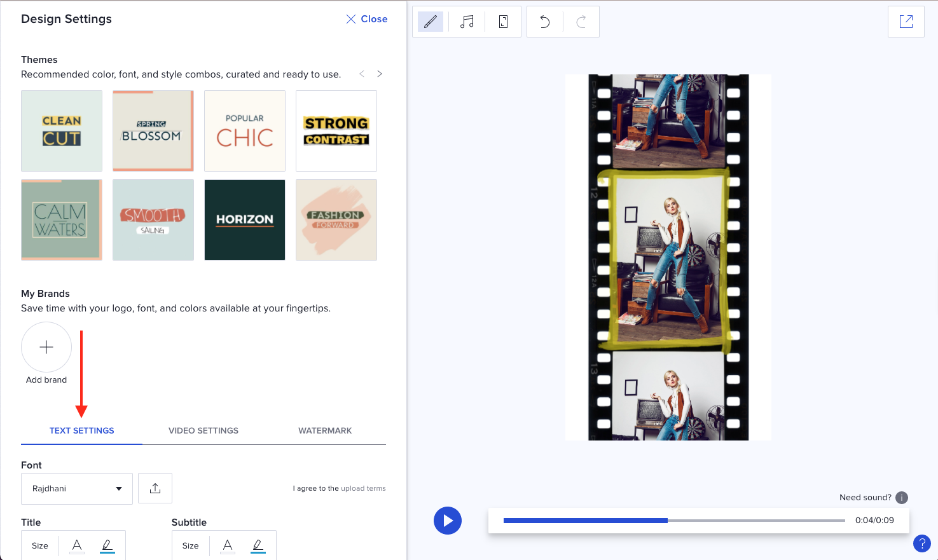Click the 0:04/0:09 time readout
The image size is (938, 560).
[x=874, y=520]
